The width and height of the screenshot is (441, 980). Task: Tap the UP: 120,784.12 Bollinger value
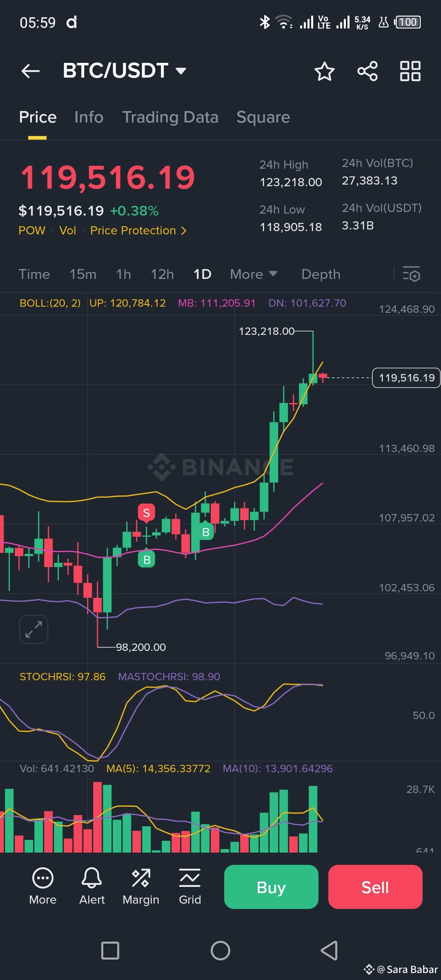(127, 303)
